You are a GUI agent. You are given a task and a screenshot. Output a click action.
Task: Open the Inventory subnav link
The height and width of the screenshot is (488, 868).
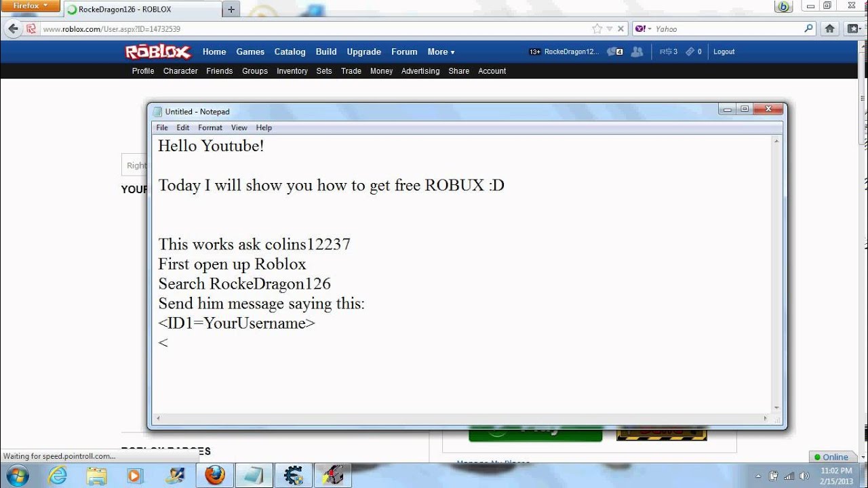pos(292,71)
